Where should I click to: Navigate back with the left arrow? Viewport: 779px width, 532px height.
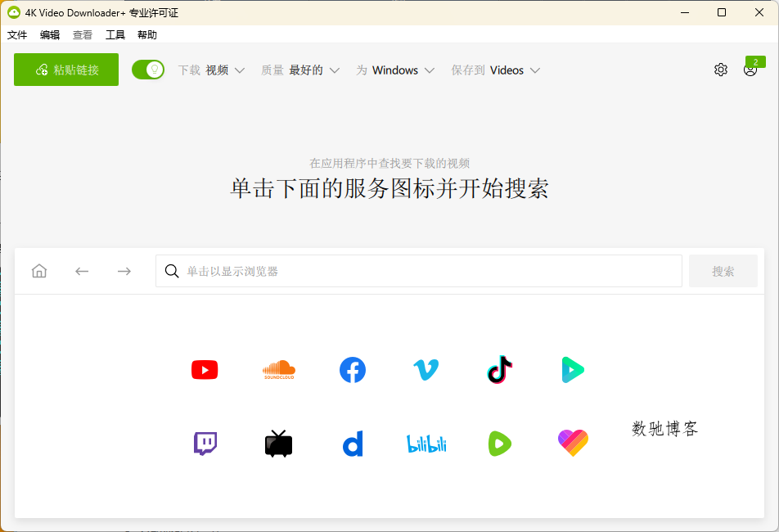(82, 271)
